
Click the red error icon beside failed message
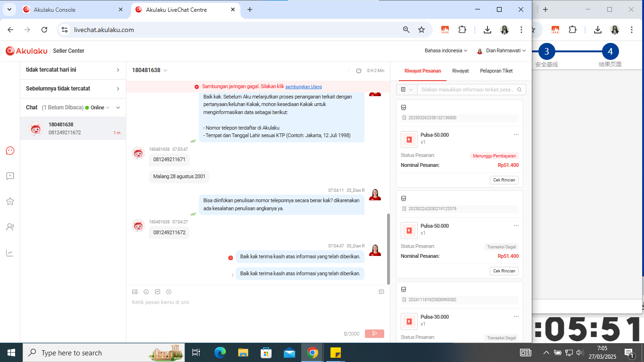pyautogui.click(x=231, y=258)
